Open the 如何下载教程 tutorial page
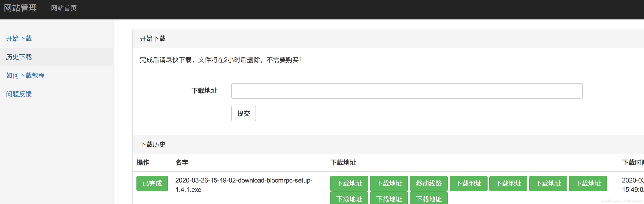The image size is (644, 204). 25,76
